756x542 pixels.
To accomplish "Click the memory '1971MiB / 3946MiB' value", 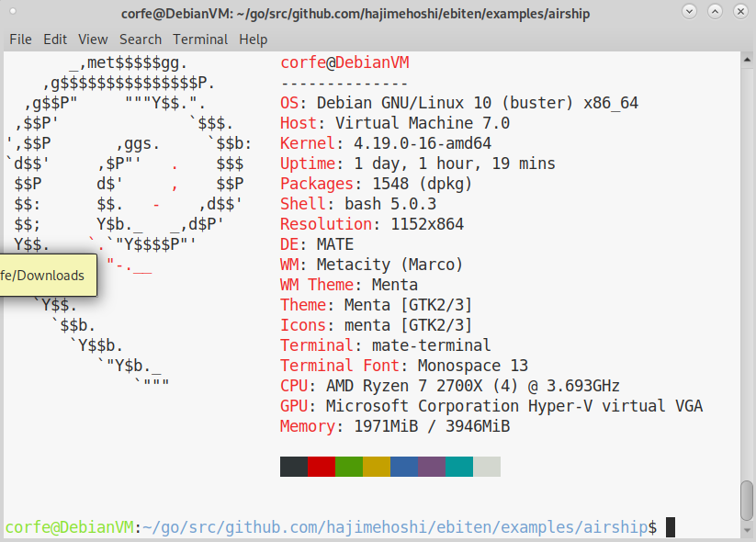I will [x=432, y=427].
